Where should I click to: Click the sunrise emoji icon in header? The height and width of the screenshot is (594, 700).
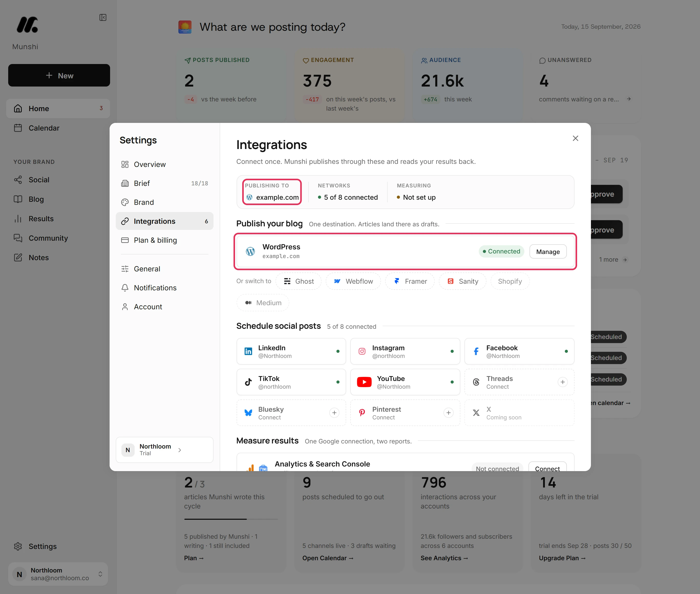tap(185, 27)
